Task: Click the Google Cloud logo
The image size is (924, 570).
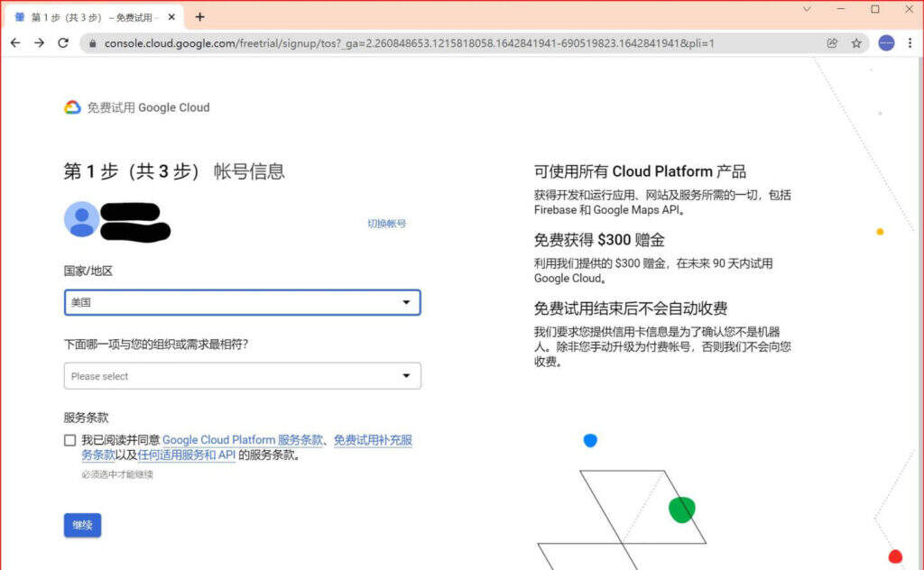Action: 72,107
